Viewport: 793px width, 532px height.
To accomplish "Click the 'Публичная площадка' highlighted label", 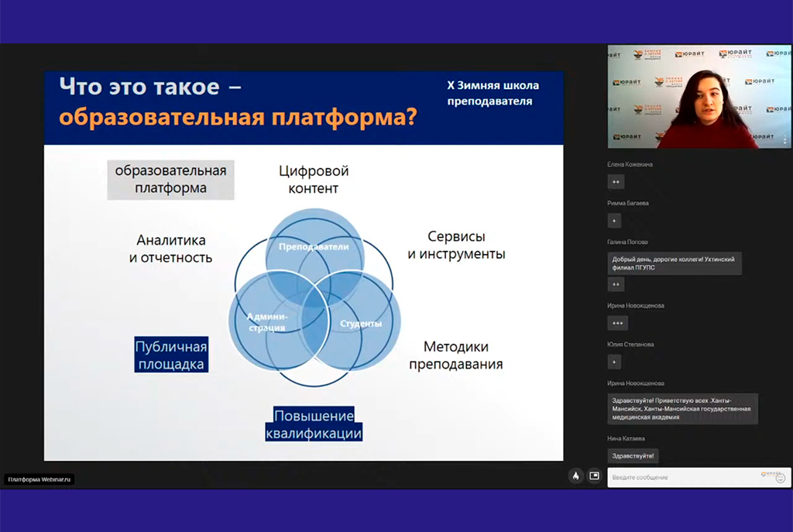I will pyautogui.click(x=171, y=355).
